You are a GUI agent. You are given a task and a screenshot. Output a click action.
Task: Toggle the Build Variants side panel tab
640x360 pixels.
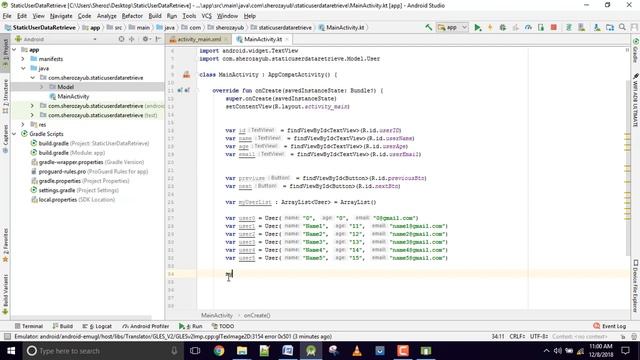pyautogui.click(x=5, y=294)
